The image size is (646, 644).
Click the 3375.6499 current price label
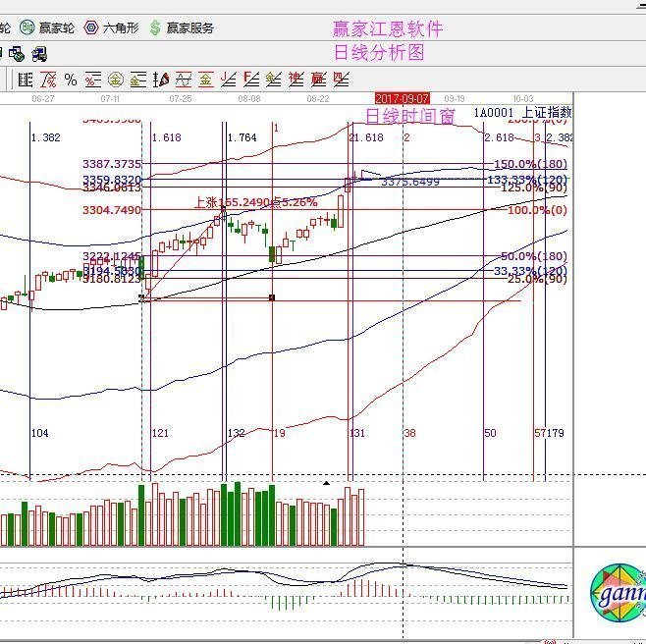(410, 182)
